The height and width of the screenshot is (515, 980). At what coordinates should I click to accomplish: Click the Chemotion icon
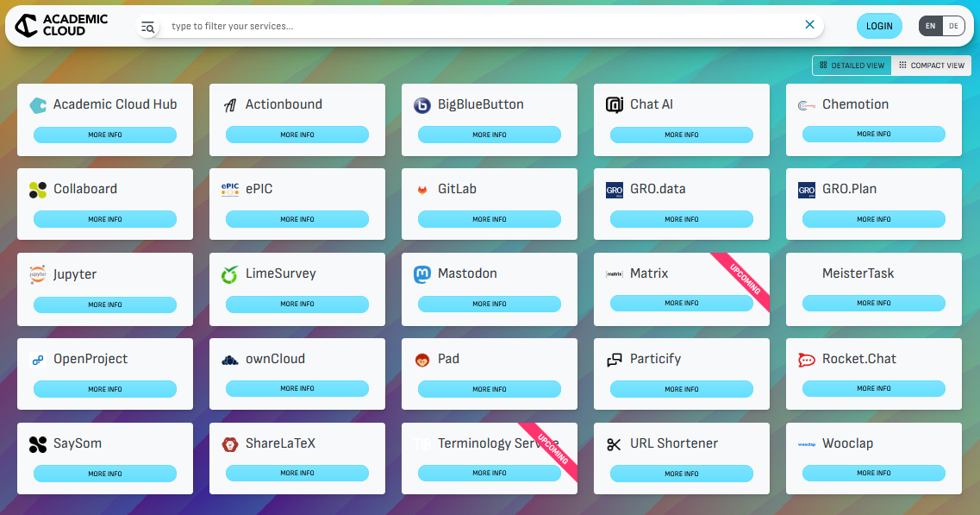tap(807, 105)
